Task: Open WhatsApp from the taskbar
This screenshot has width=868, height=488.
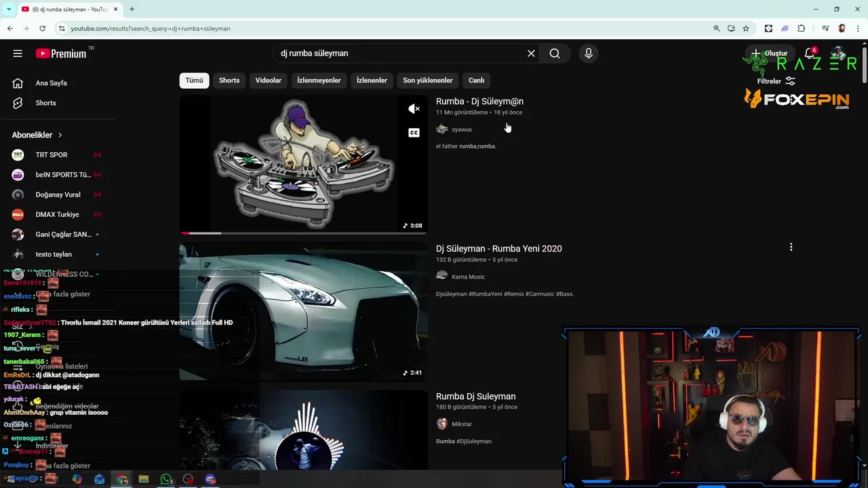Action: pyautogui.click(x=166, y=479)
